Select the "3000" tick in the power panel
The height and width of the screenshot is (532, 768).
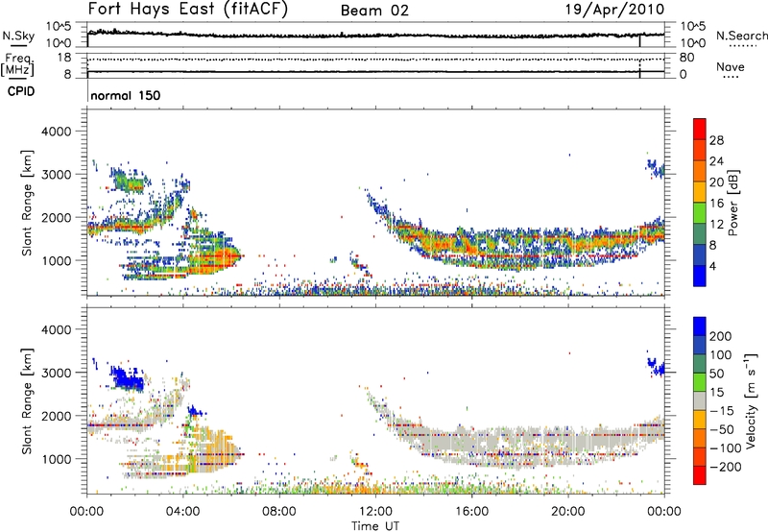coord(56,175)
